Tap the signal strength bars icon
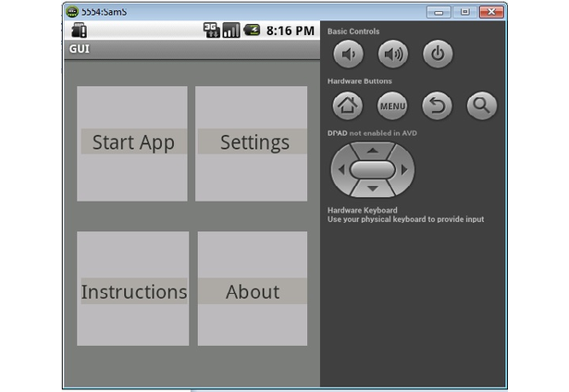Screen dimensions: 569x392 (x=231, y=31)
